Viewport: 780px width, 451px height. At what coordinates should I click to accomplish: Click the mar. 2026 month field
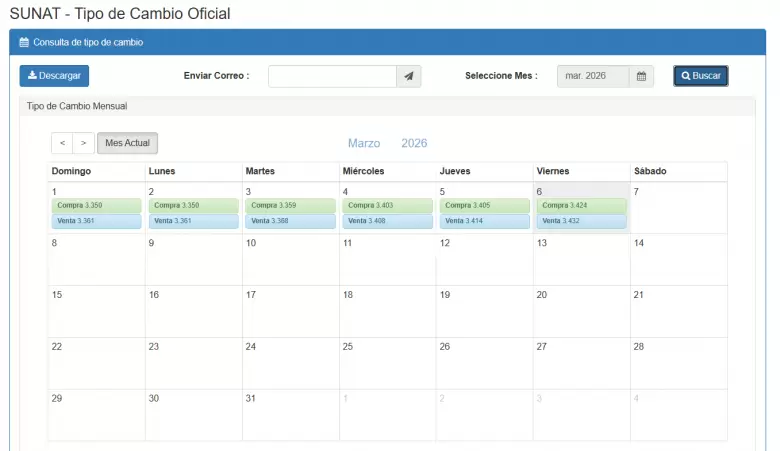(593, 76)
